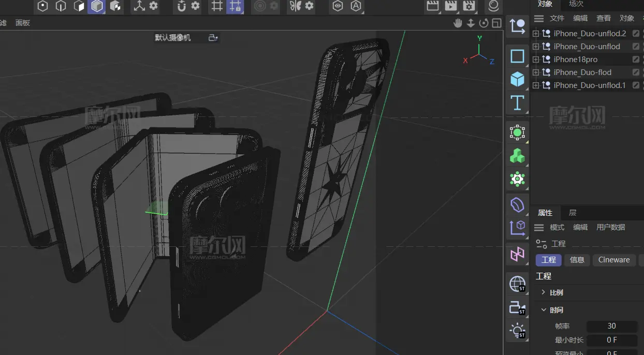Click the pink connected planes icon
Screen dimensions: 644x355
pyautogui.click(x=517, y=254)
